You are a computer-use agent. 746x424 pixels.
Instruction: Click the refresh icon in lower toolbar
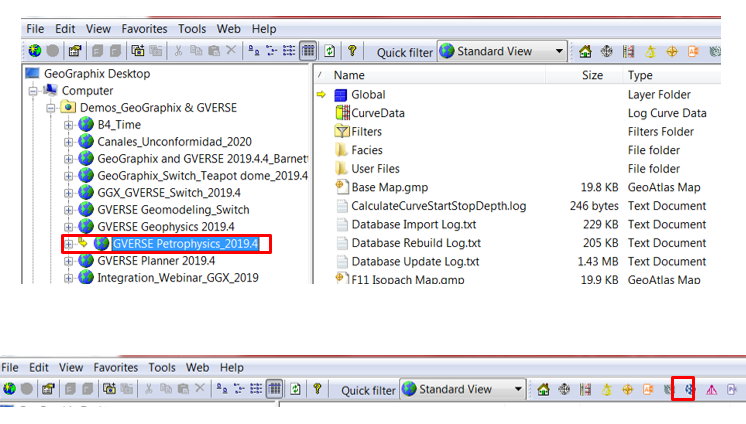295,389
